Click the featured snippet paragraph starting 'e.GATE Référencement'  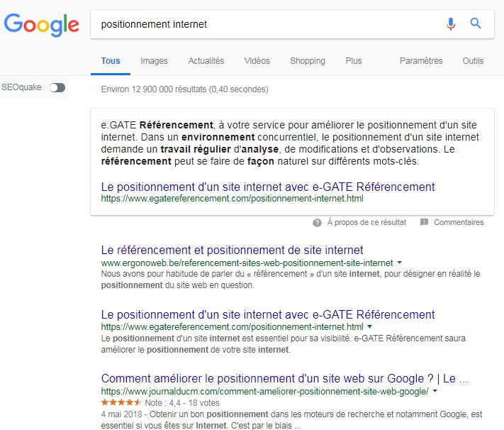pos(290,143)
